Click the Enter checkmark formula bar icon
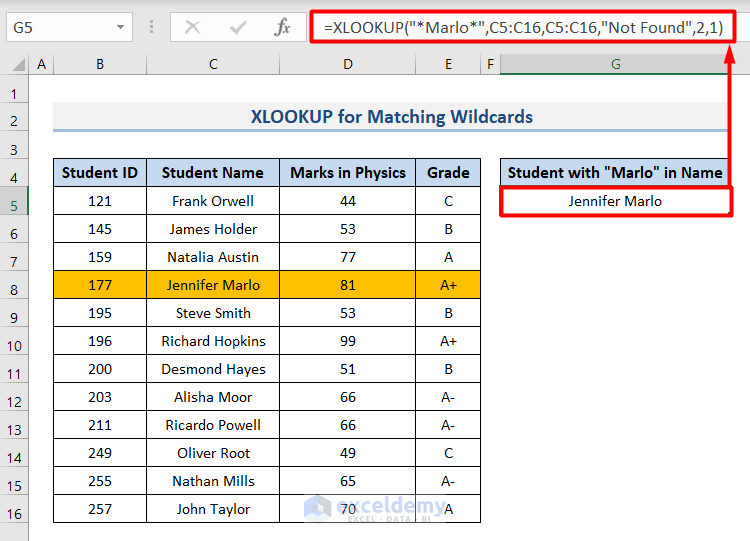This screenshot has width=750, height=541. [x=237, y=27]
